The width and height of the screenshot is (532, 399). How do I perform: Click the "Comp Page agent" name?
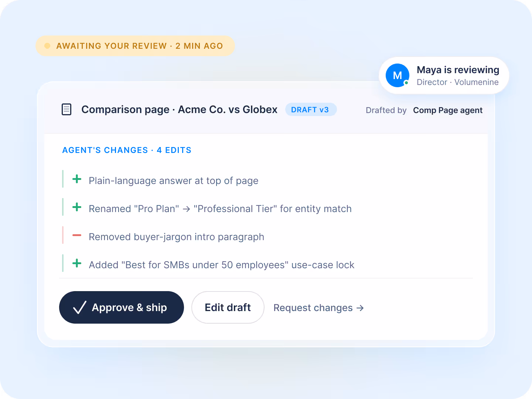pos(448,110)
